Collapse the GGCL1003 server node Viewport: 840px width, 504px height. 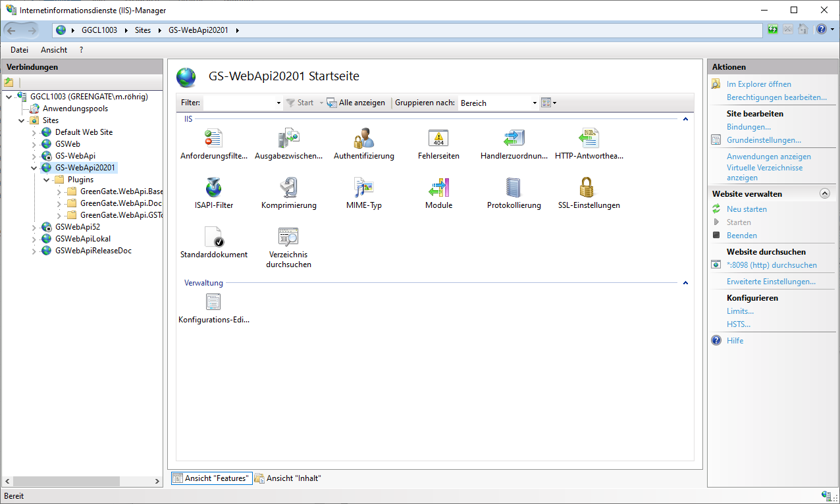[x=9, y=97]
